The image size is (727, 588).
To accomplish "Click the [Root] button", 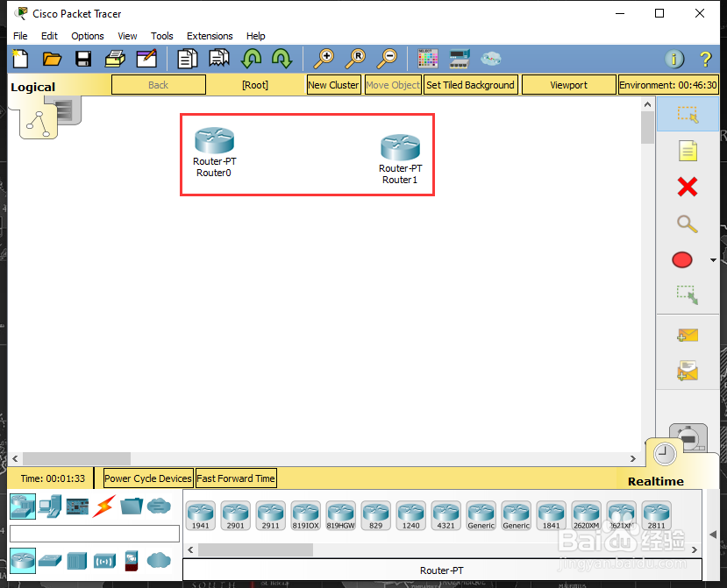I will click(255, 85).
